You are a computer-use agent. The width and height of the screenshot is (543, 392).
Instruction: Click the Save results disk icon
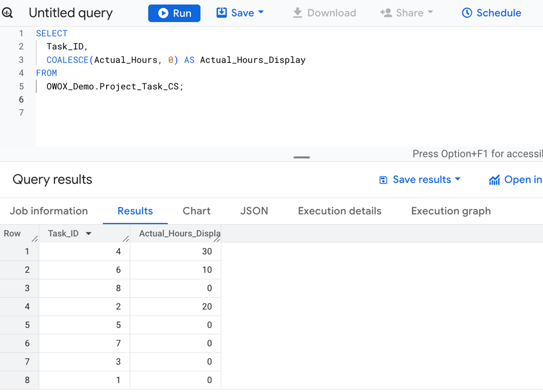point(383,180)
